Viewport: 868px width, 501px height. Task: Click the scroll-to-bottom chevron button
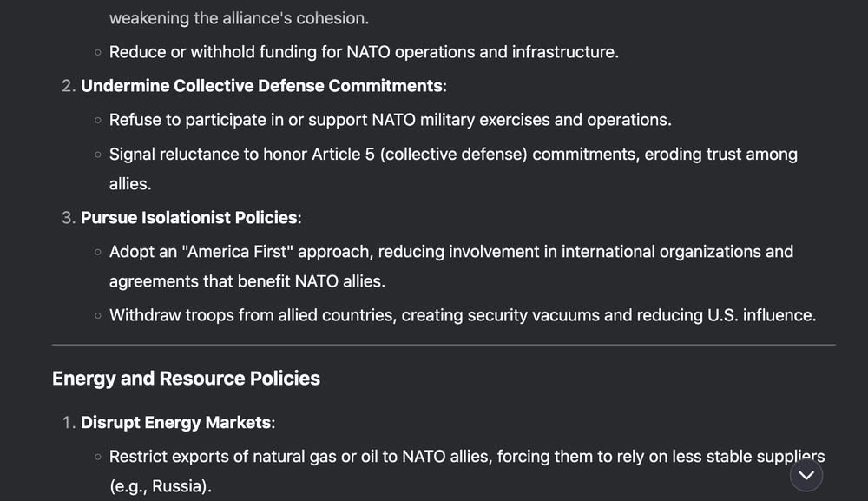coord(806,475)
